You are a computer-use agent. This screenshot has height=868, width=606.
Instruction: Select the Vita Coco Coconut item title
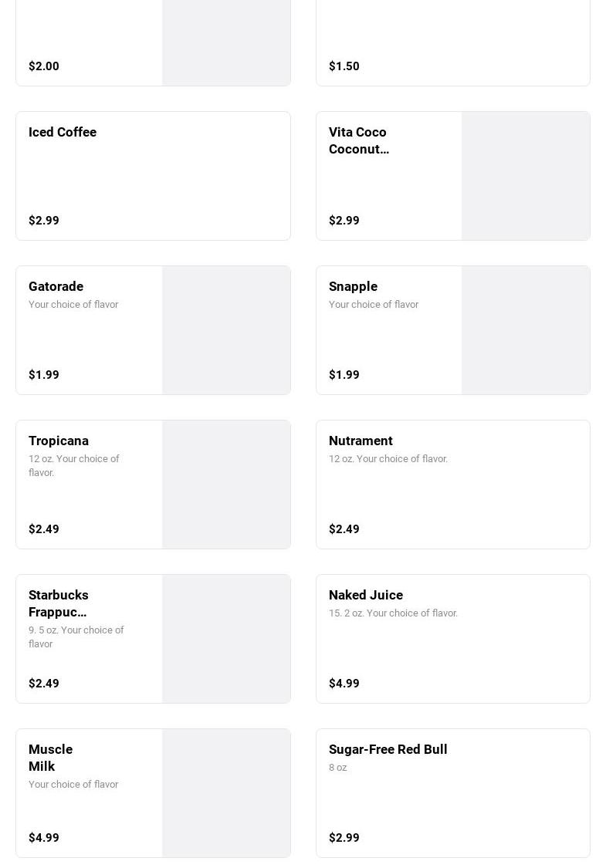[359, 140]
